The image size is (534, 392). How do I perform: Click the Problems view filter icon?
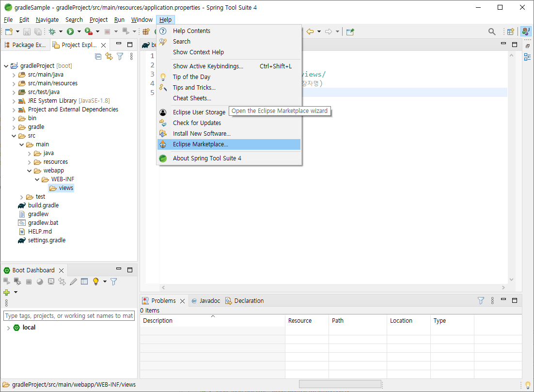[481, 301]
